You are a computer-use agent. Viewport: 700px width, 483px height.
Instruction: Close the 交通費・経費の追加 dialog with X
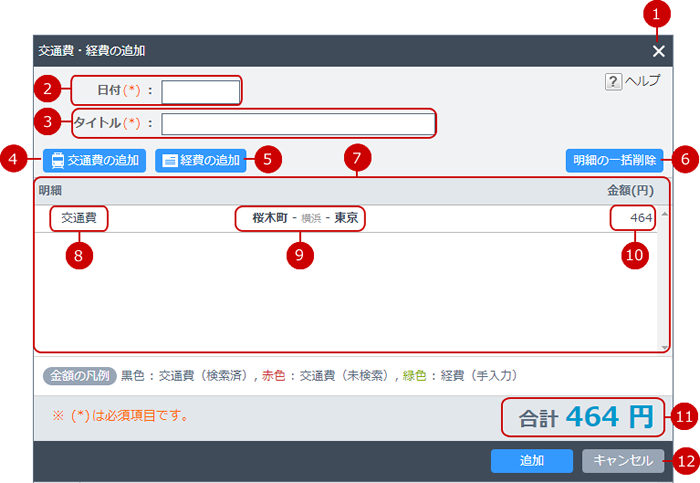[x=658, y=51]
